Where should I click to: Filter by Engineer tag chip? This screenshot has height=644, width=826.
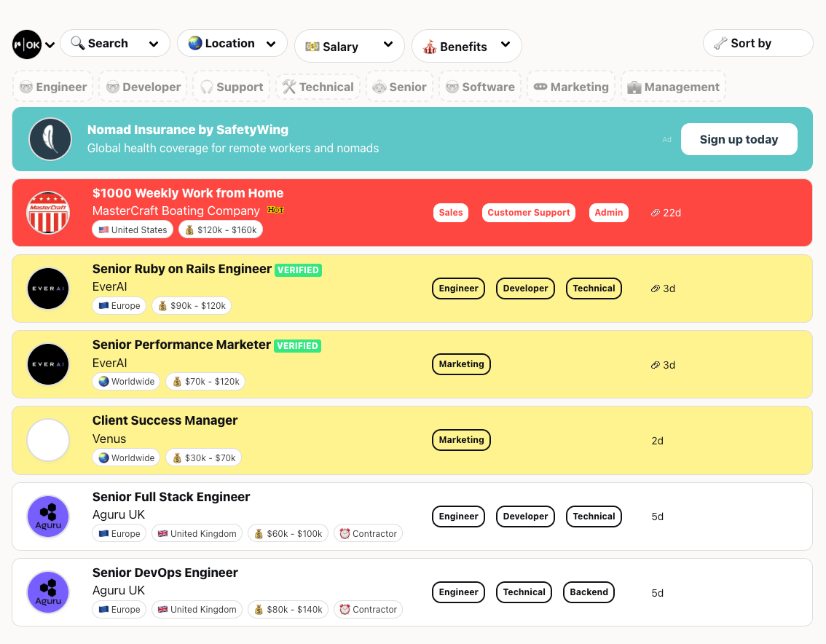tap(52, 87)
